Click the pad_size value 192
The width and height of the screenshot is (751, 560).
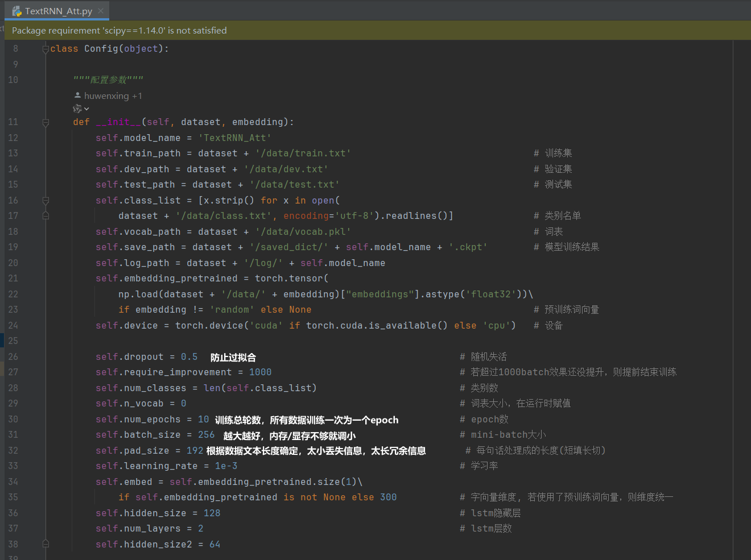click(195, 451)
